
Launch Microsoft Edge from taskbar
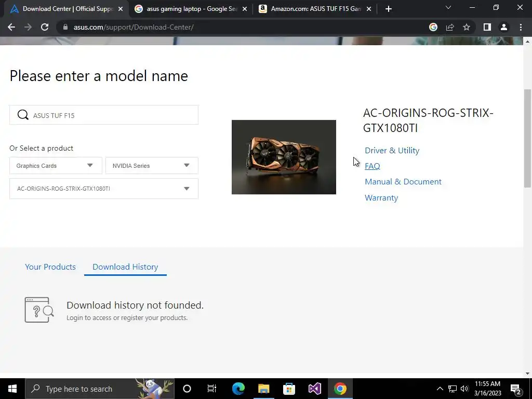point(238,389)
